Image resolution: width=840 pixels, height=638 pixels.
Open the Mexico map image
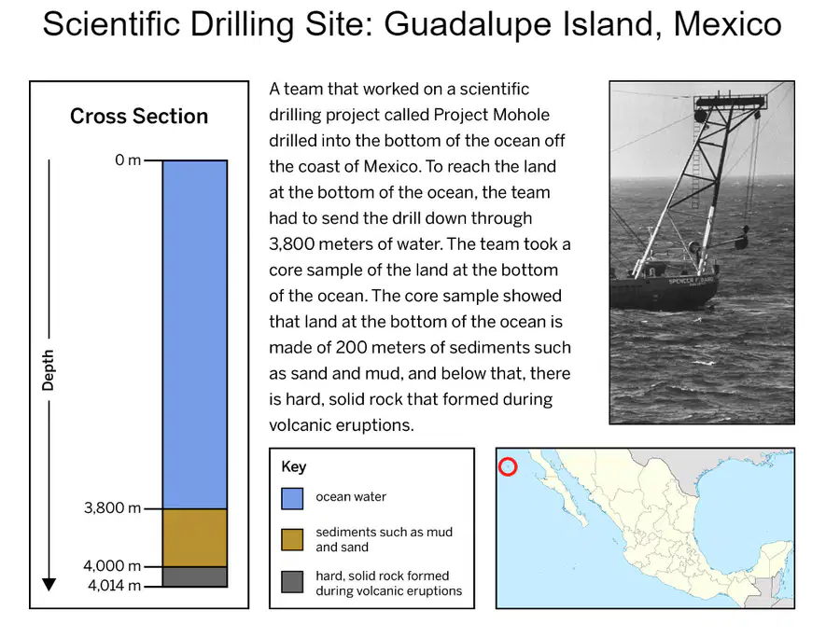tap(645, 528)
